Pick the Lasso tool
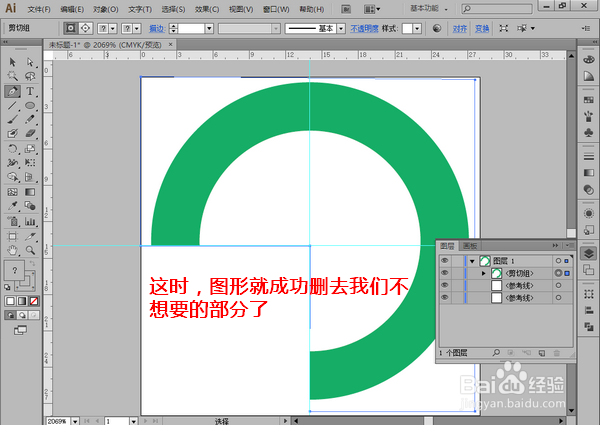 pyautogui.click(x=30, y=76)
